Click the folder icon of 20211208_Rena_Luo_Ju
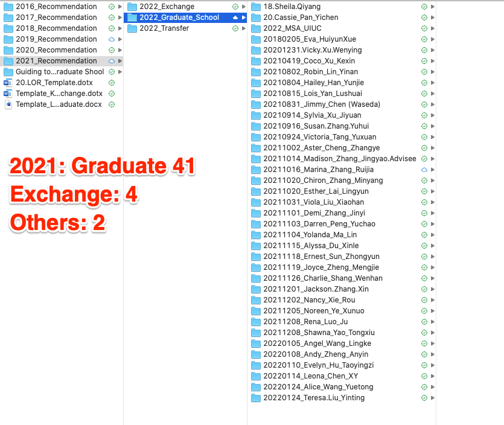 pyautogui.click(x=256, y=322)
